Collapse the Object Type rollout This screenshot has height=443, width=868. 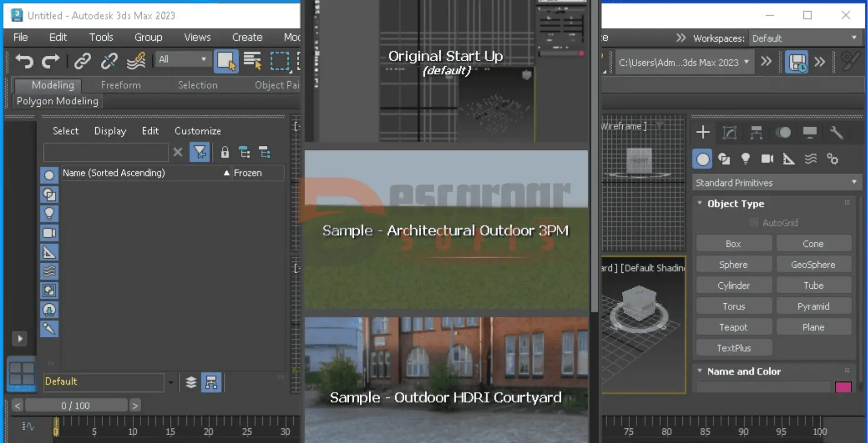(700, 203)
